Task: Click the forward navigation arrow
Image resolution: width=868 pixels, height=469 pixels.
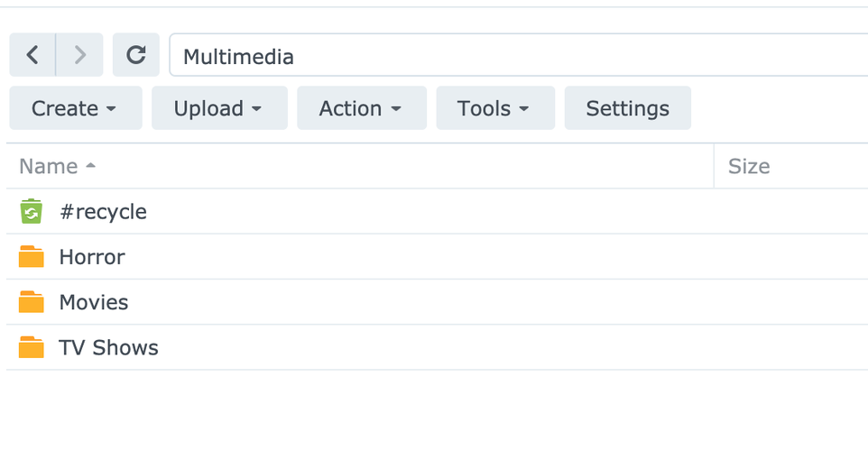Action: coord(80,56)
